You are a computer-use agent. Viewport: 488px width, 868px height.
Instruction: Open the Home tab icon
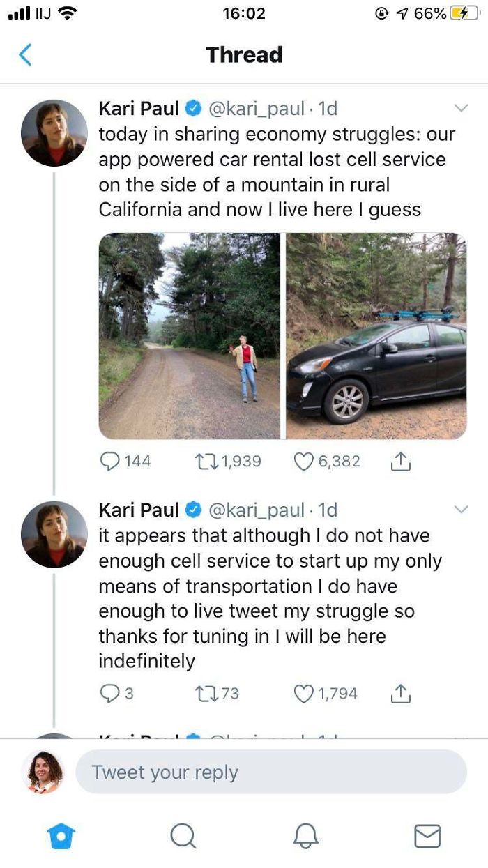61,836
